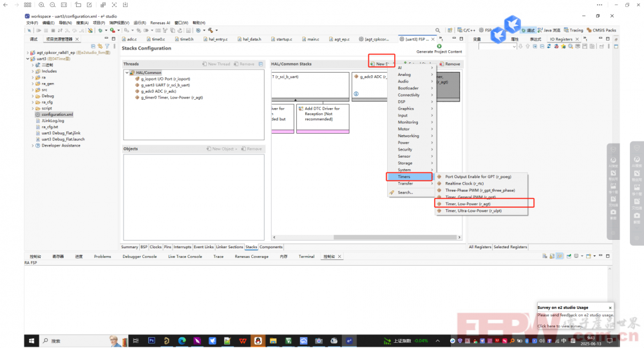Expand the agt_cpkcor_ra8d1_ep project node
Image resolution: width=644 pixels, height=348 pixels.
(x=28, y=53)
